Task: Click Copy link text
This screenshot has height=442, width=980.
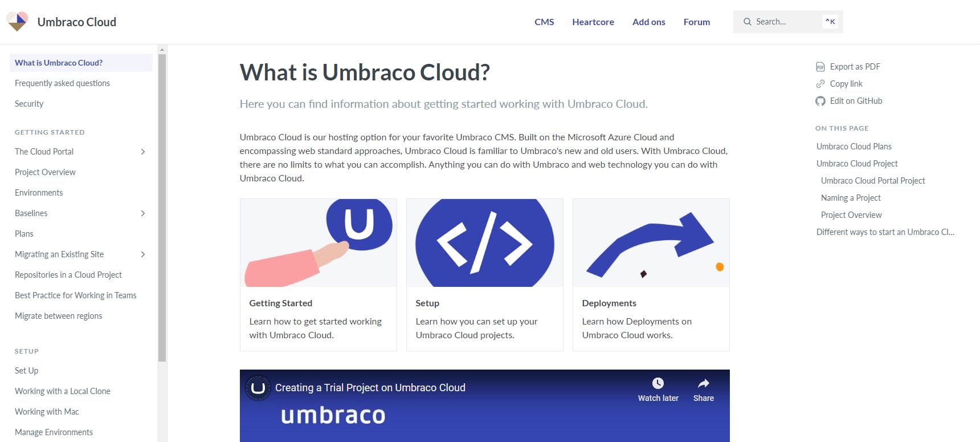Action: point(846,84)
